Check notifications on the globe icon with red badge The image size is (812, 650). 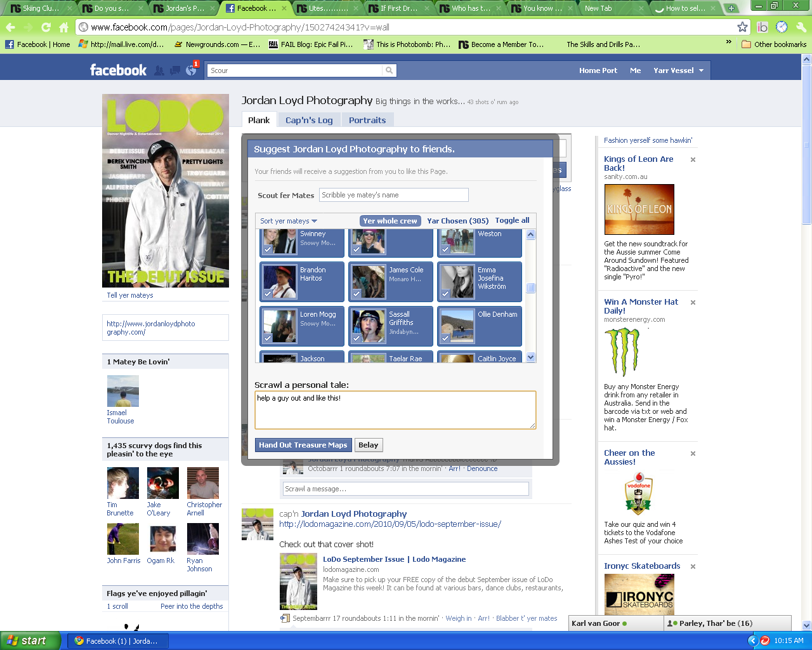pyautogui.click(x=190, y=70)
